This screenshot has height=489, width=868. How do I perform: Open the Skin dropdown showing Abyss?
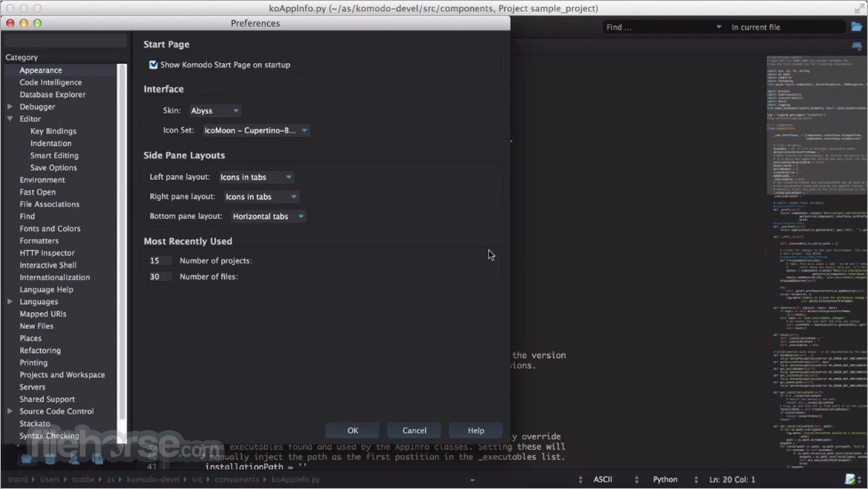tap(215, 110)
